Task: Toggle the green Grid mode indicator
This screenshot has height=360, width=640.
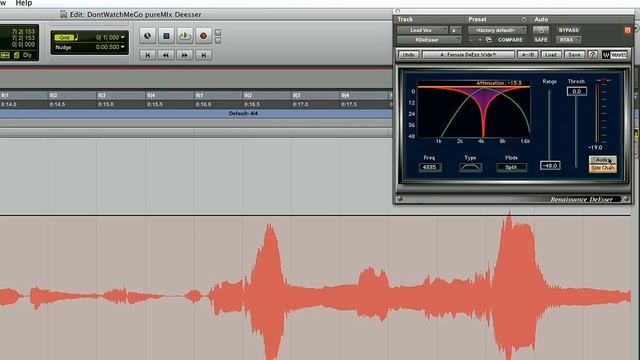Action: point(64,38)
